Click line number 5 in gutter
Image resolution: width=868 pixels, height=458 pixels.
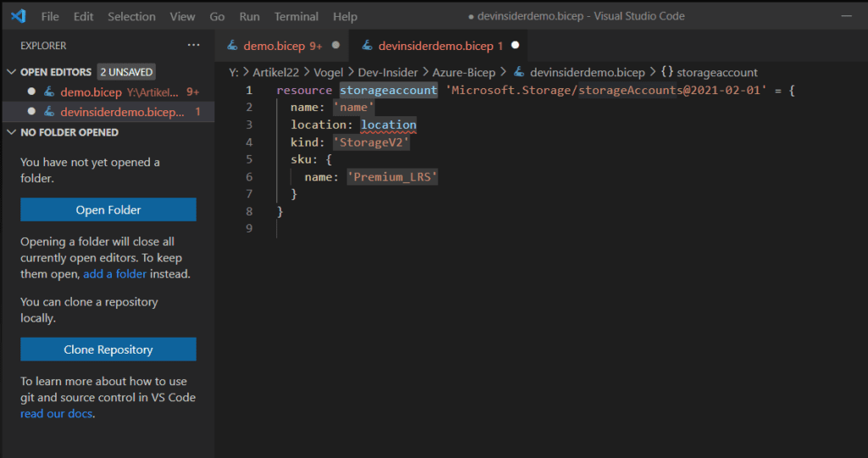[x=249, y=159]
